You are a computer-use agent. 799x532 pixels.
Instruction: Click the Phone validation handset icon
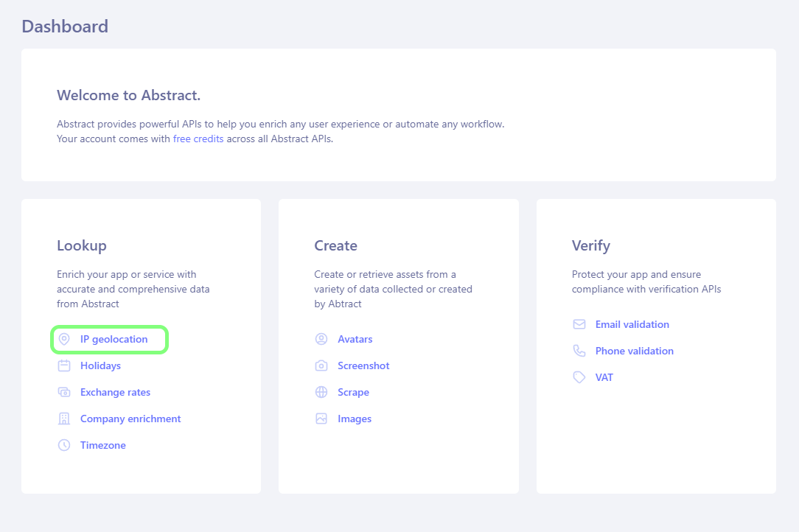(579, 351)
